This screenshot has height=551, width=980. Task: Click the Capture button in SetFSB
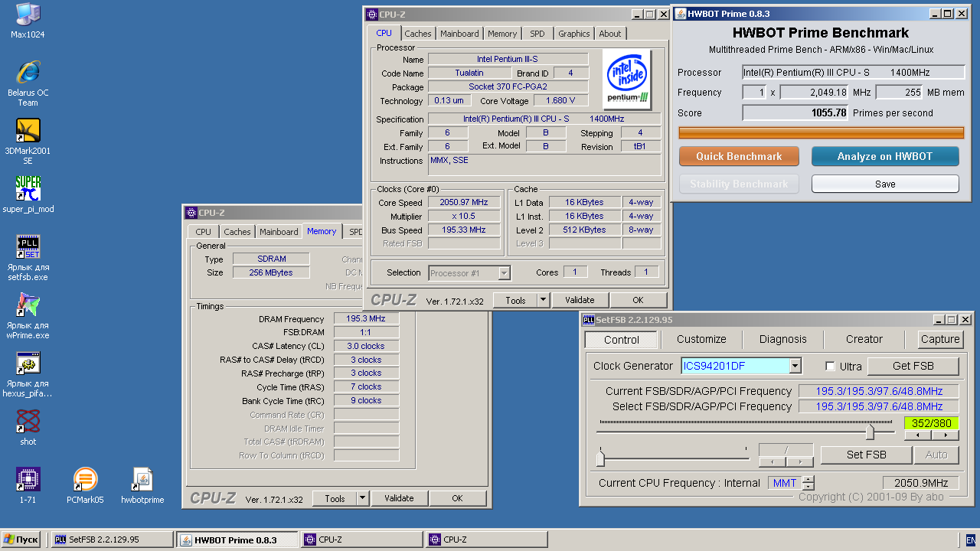[x=940, y=339]
